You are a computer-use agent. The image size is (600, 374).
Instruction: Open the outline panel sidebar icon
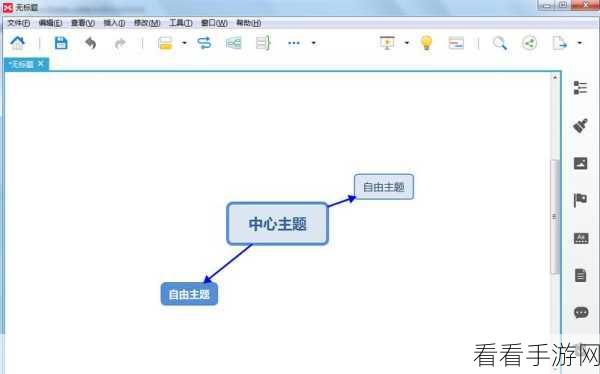(x=580, y=88)
